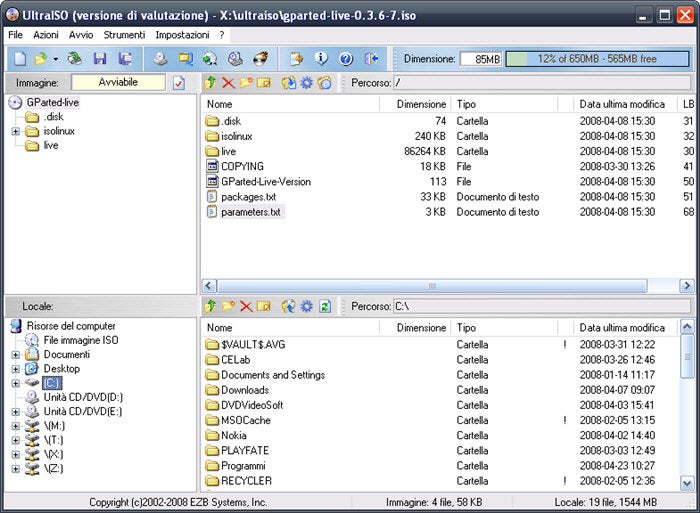700x513 pixels.
Task: Click the Avviabile image type field
Action: click(118, 82)
